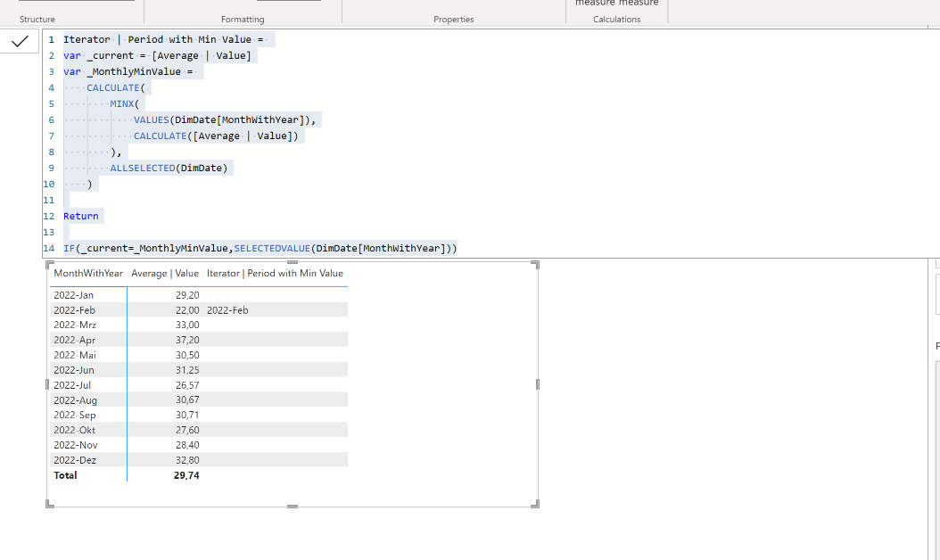The width and height of the screenshot is (940, 560).
Task: Click the Total row label
Action: [65, 475]
